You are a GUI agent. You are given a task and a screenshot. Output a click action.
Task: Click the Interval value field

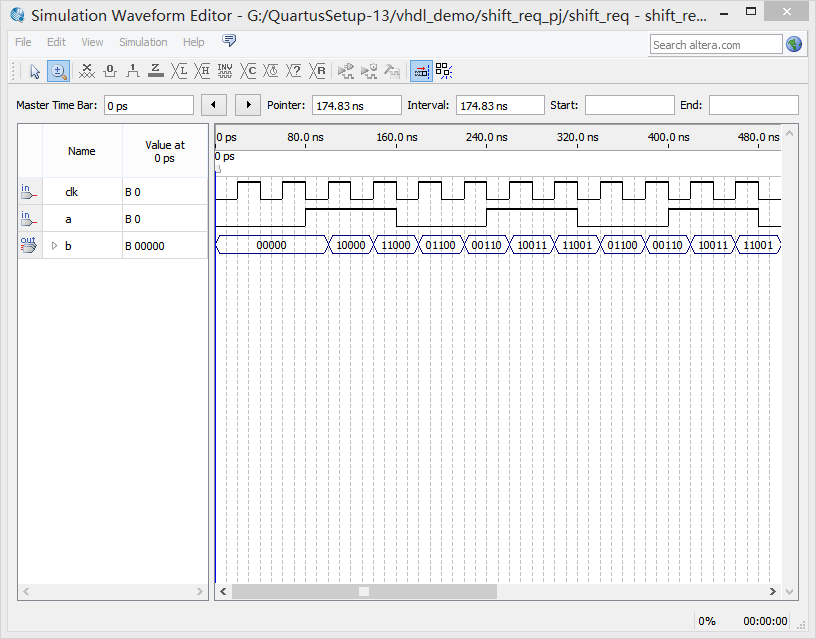pyautogui.click(x=500, y=106)
